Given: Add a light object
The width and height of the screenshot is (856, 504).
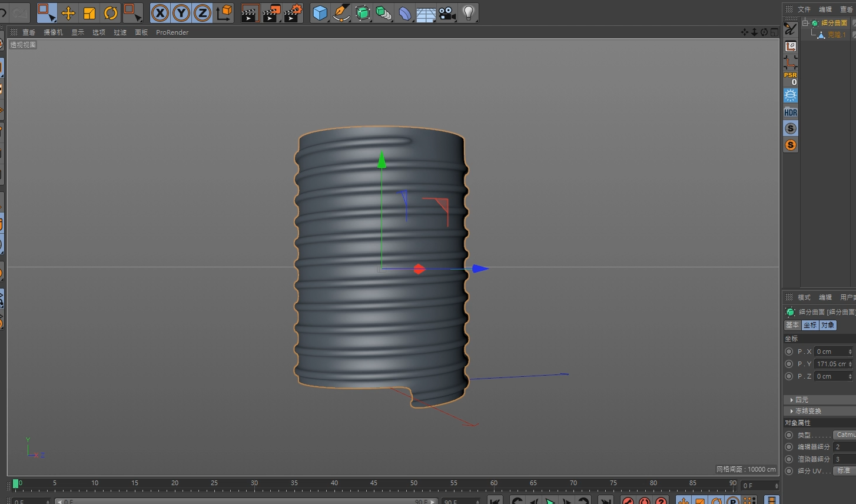Looking at the screenshot, I should [469, 12].
